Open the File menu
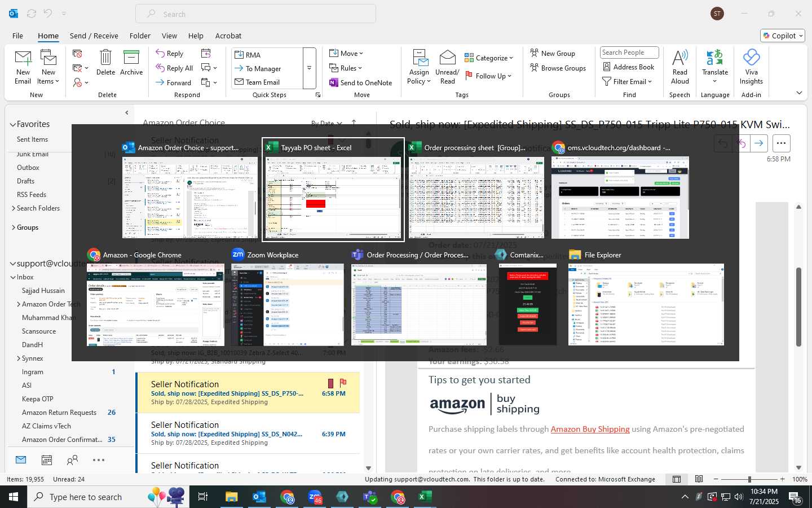The image size is (812, 508). point(17,36)
